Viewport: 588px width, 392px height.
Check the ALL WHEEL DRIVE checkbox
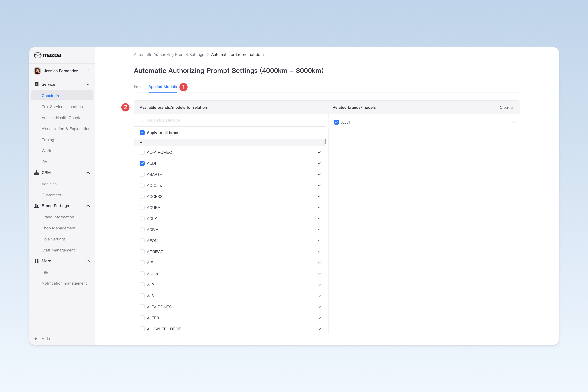[x=142, y=329]
